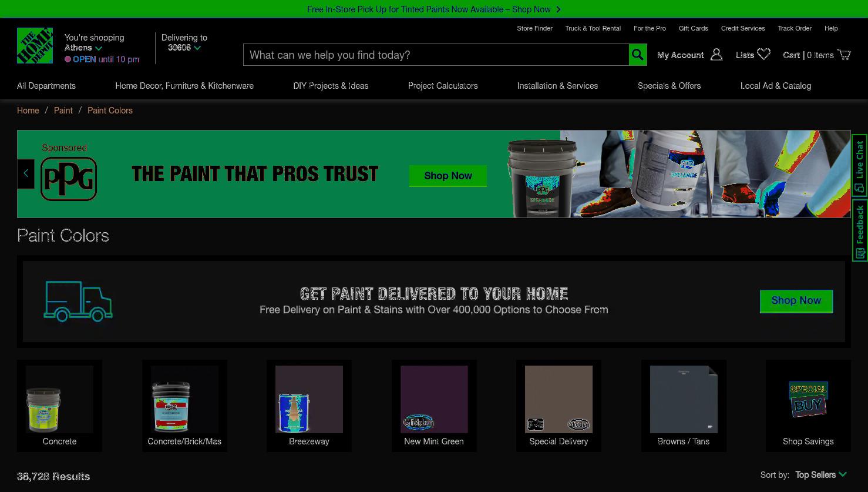
Task: Click Home breadcrumb link
Action: click(28, 111)
